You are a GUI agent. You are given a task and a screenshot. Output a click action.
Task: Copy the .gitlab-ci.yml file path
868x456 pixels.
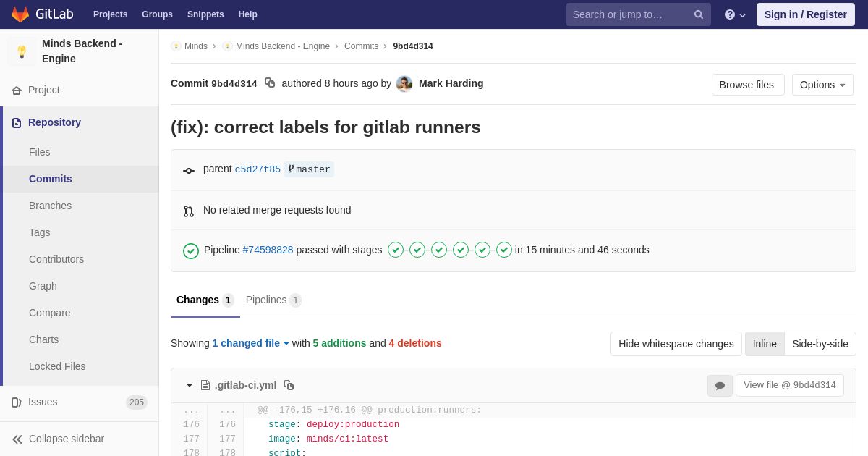point(289,385)
